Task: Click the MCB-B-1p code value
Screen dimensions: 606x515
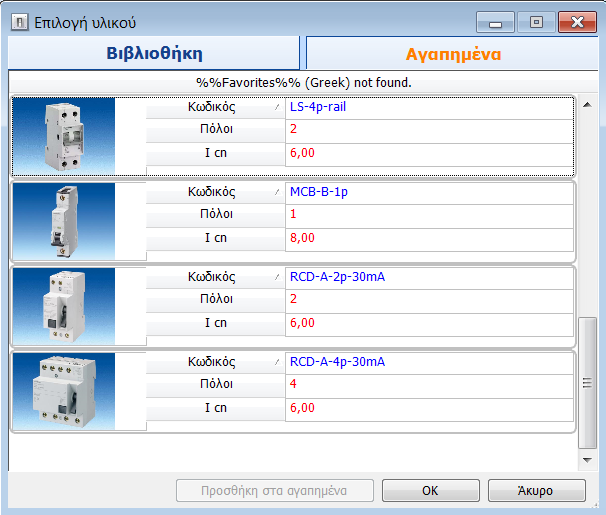Action: (323, 191)
